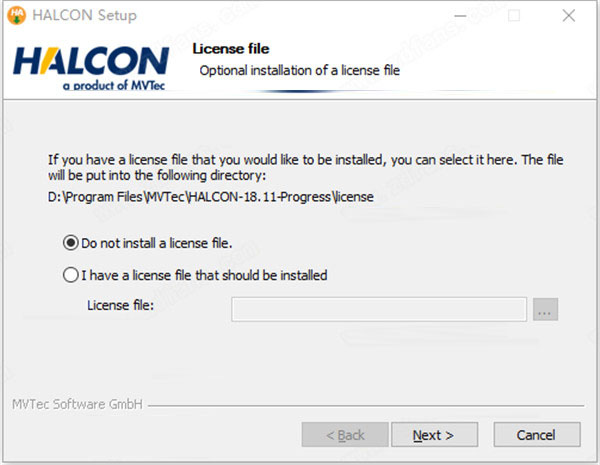Select 'Do not install a license file'
The height and width of the screenshot is (465, 600).
(70, 242)
